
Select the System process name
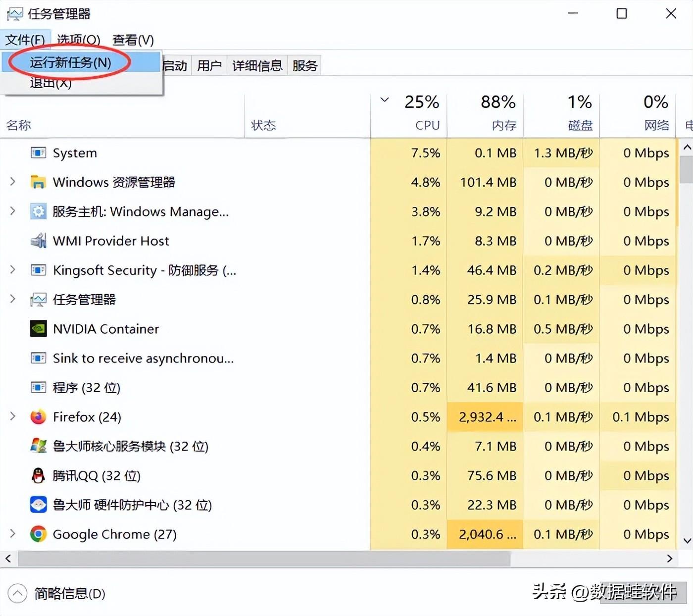pyautogui.click(x=75, y=153)
